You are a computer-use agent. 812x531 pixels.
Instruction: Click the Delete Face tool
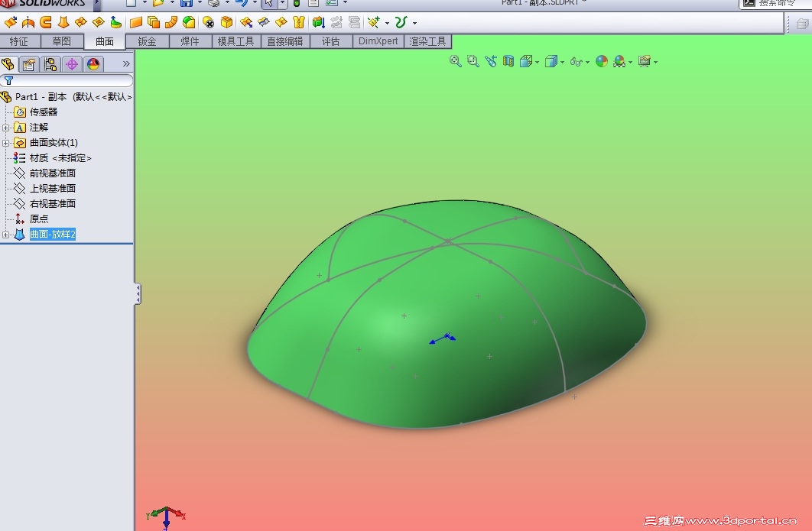point(208,22)
